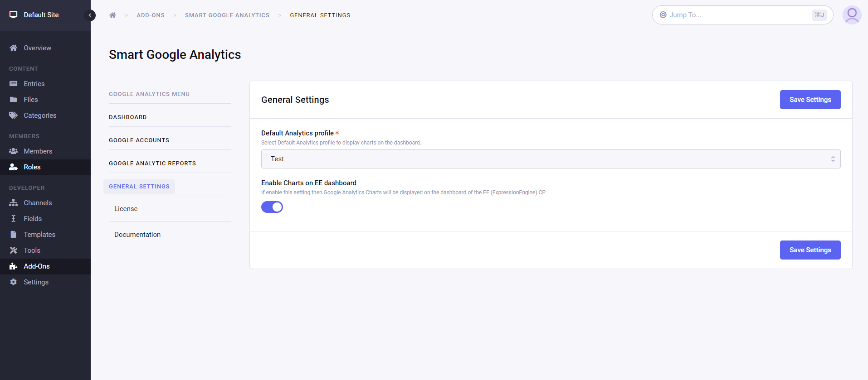Open the Documentation menu item

(x=137, y=235)
